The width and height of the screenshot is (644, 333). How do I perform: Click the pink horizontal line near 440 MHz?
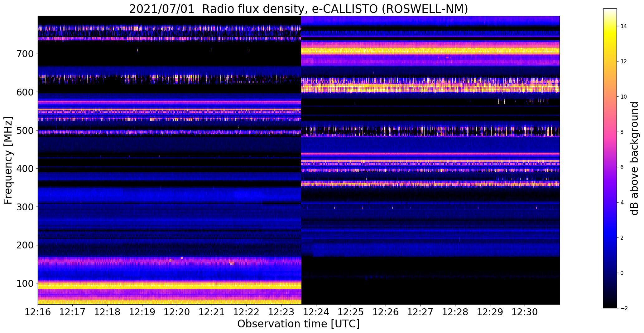coord(430,154)
